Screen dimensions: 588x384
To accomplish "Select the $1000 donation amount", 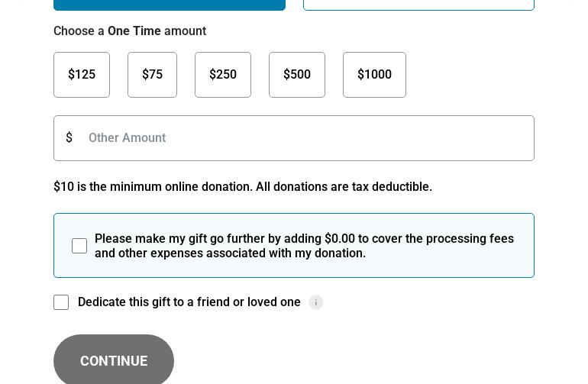I will (x=374, y=75).
